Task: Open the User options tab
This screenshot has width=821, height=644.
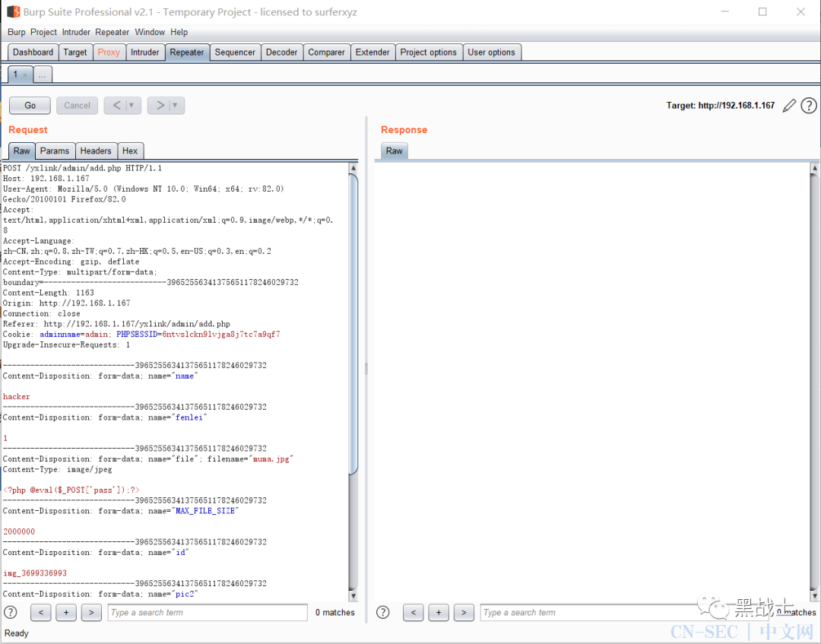Action: (491, 52)
